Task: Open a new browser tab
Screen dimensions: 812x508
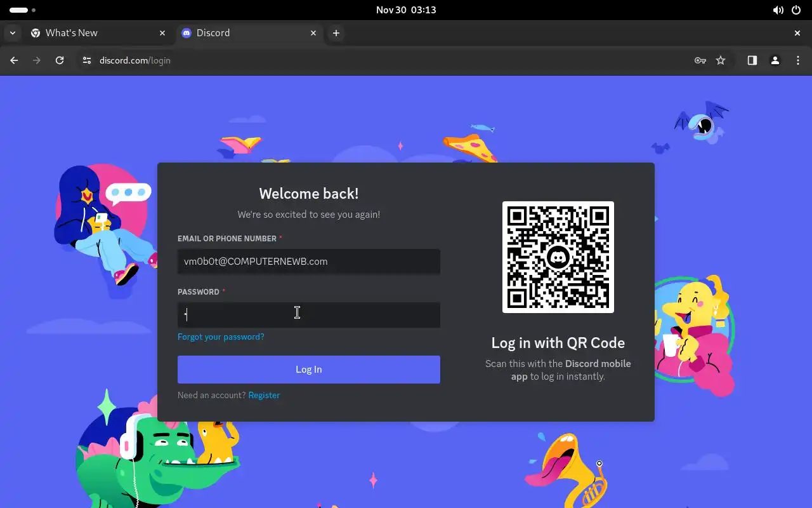Action: click(x=336, y=33)
